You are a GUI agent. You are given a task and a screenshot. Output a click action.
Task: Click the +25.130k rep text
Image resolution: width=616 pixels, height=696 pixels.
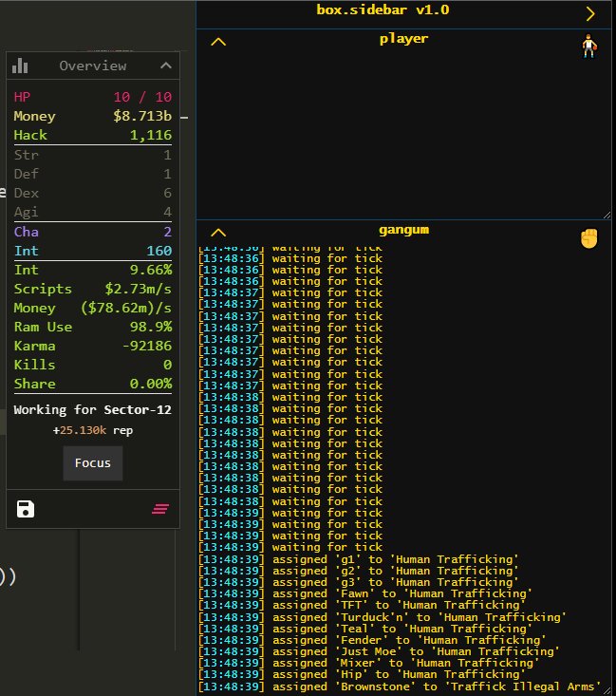click(93, 430)
